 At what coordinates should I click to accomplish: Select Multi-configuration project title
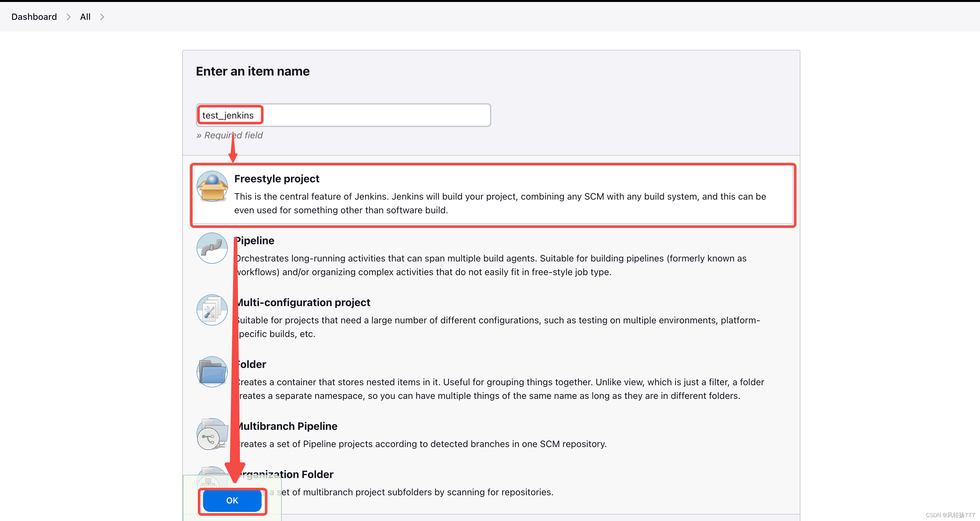click(x=303, y=303)
